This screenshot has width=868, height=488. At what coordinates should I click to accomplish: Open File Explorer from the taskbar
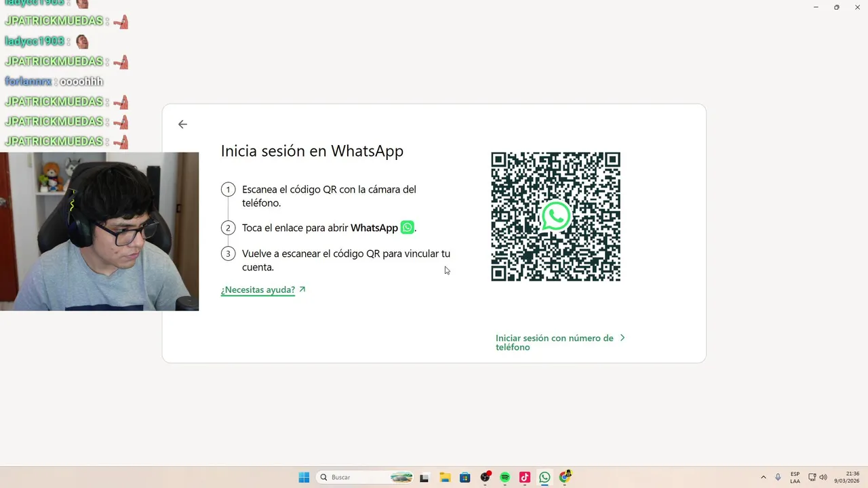[x=445, y=477]
